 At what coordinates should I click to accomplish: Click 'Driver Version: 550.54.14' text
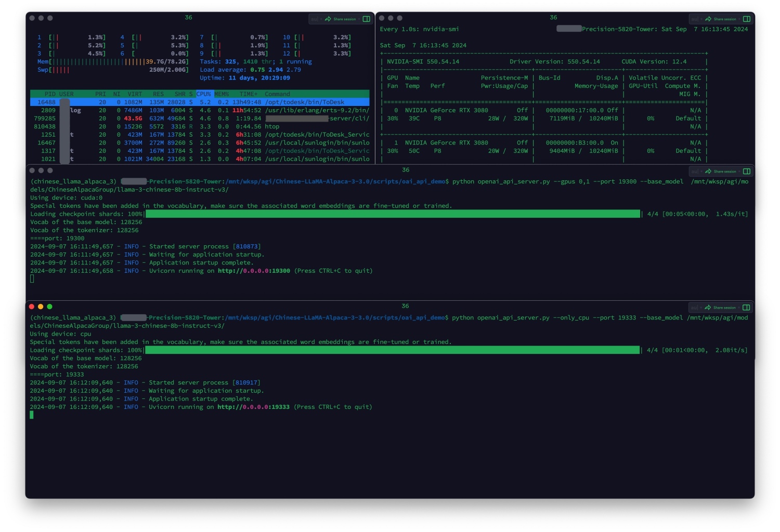[555, 62]
